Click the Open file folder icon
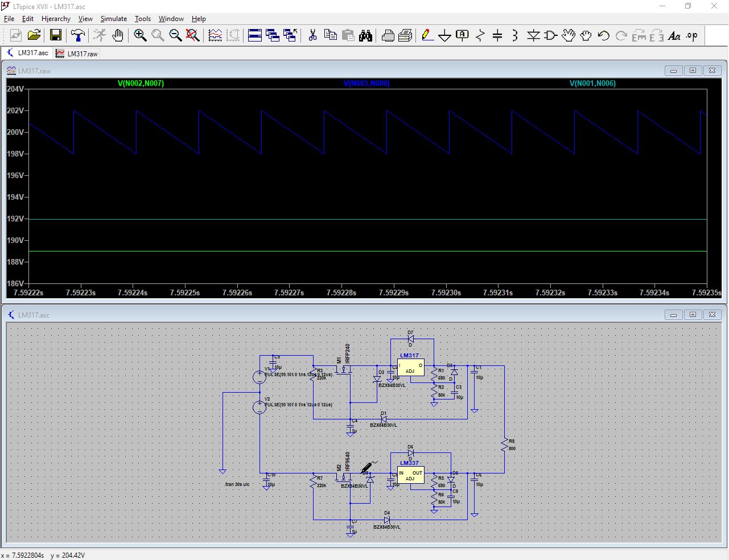The image size is (729, 560). (34, 36)
